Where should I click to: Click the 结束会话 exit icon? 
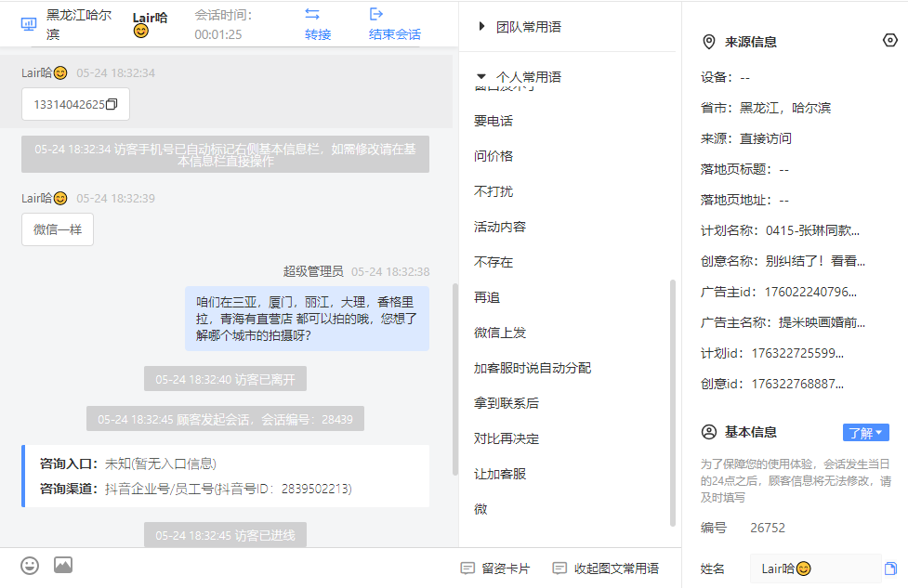point(376,14)
